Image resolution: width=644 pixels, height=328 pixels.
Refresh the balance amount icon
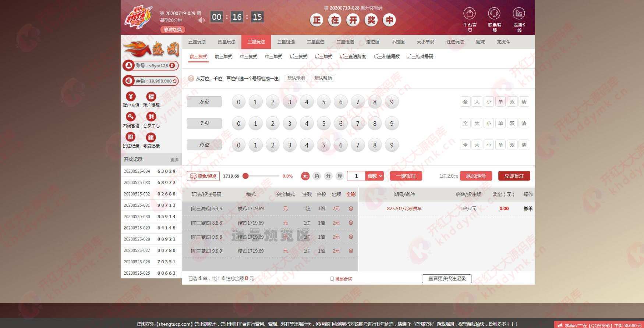[x=175, y=81]
